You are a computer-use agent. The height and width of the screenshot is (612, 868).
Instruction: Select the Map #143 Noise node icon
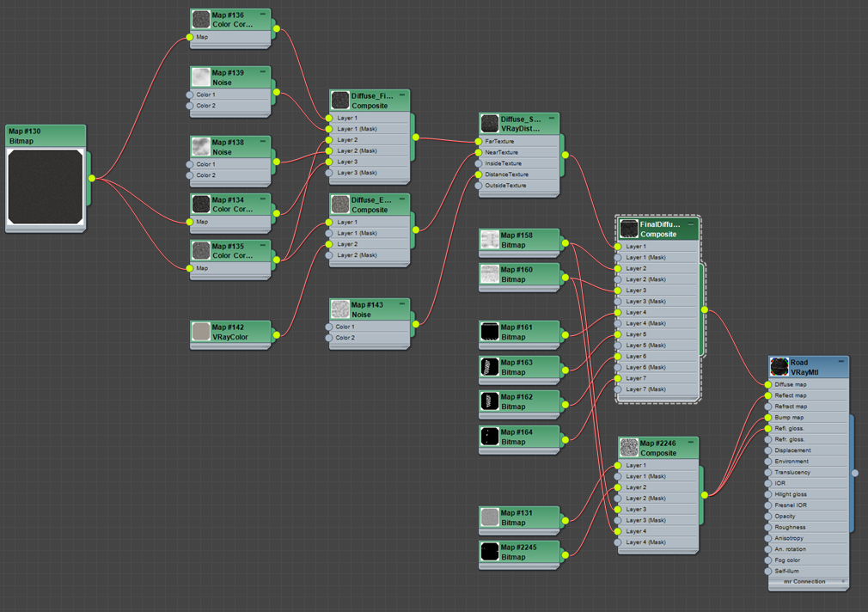[339, 309]
